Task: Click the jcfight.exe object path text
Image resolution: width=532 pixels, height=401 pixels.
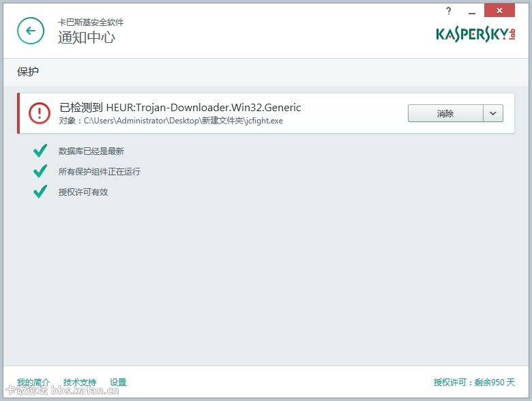Action: pyautogui.click(x=171, y=121)
